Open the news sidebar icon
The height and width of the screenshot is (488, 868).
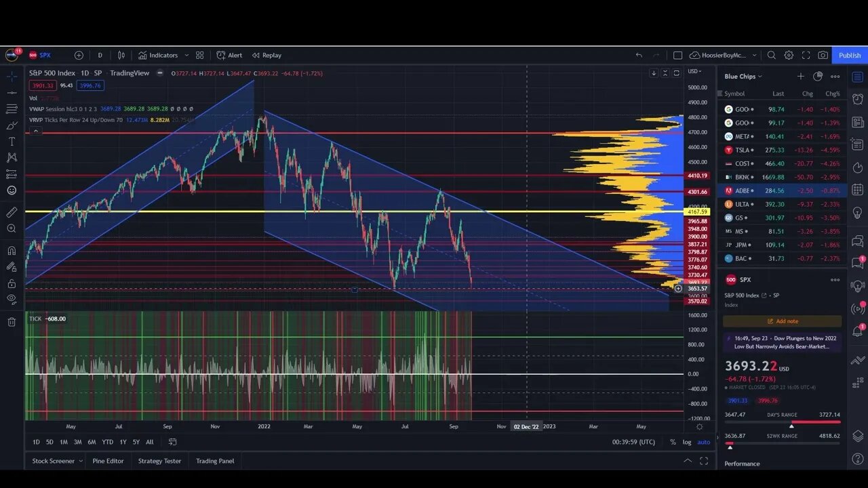coord(858,122)
